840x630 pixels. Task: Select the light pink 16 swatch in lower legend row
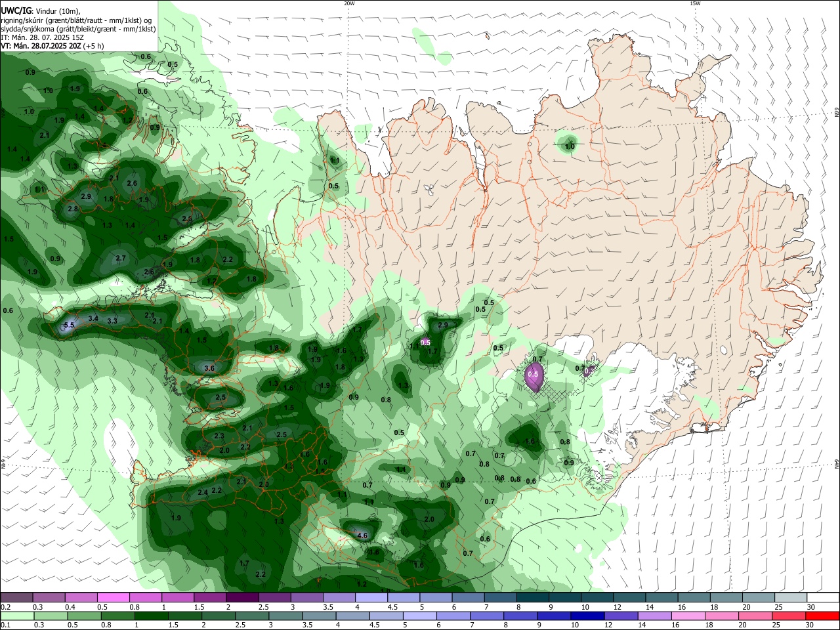[x=688, y=616]
